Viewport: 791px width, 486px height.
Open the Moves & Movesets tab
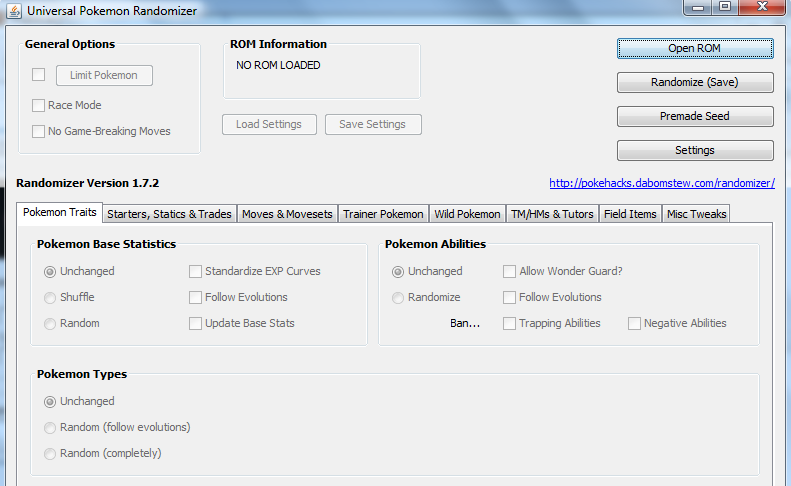tap(286, 214)
